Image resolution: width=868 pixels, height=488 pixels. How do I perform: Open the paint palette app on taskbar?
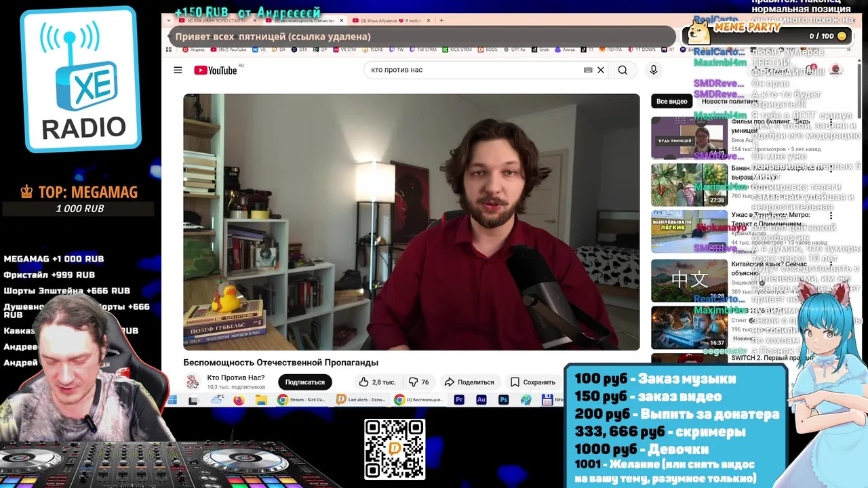point(526,400)
